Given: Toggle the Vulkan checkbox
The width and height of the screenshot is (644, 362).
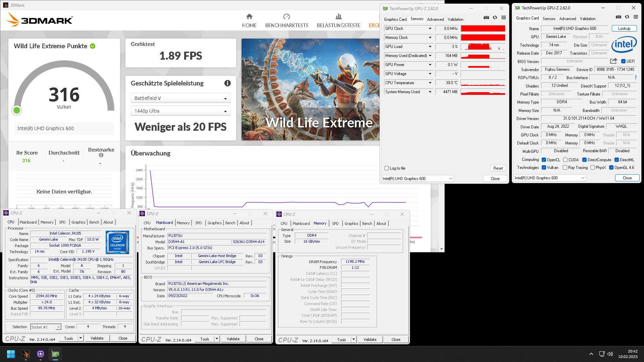Looking at the screenshot, I should click(x=544, y=168).
